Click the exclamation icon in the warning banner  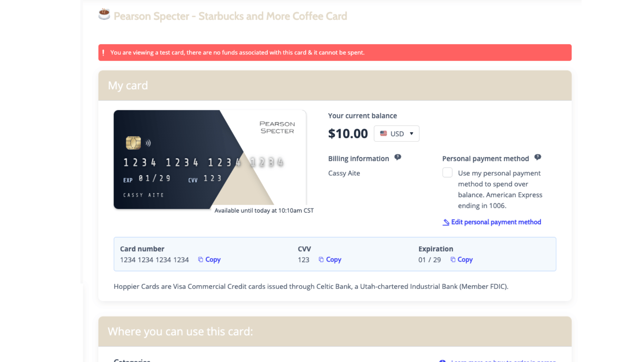coord(103,52)
